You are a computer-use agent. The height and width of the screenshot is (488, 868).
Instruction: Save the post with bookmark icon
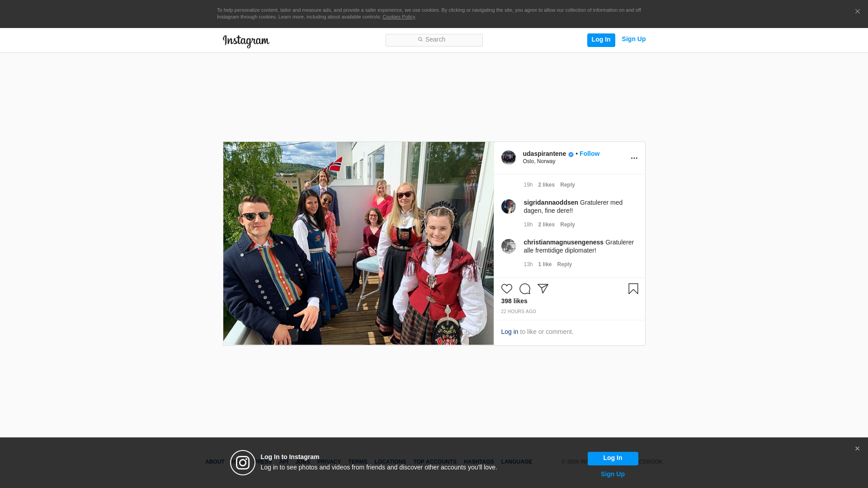pos(633,289)
